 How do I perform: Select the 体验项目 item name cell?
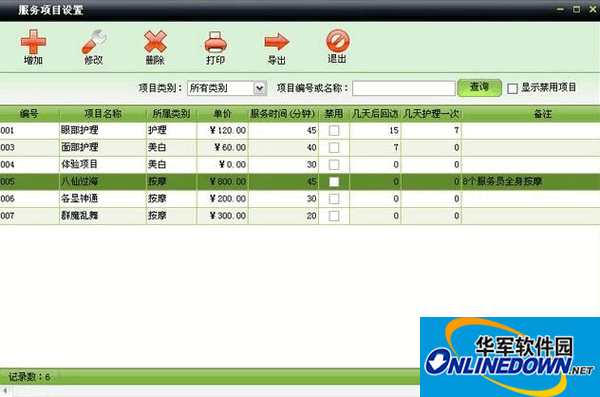pos(103,165)
